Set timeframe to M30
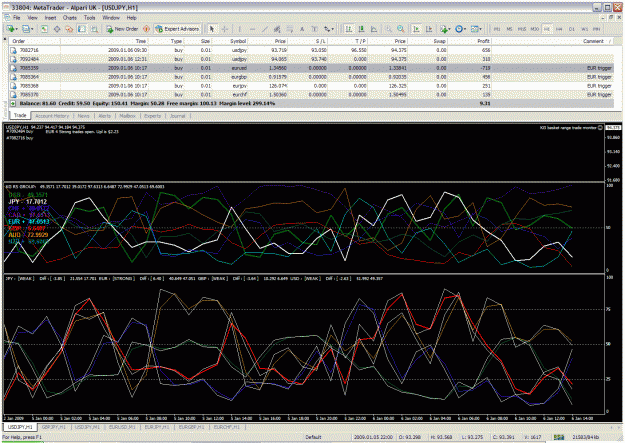625x443 pixels. click(x=535, y=29)
